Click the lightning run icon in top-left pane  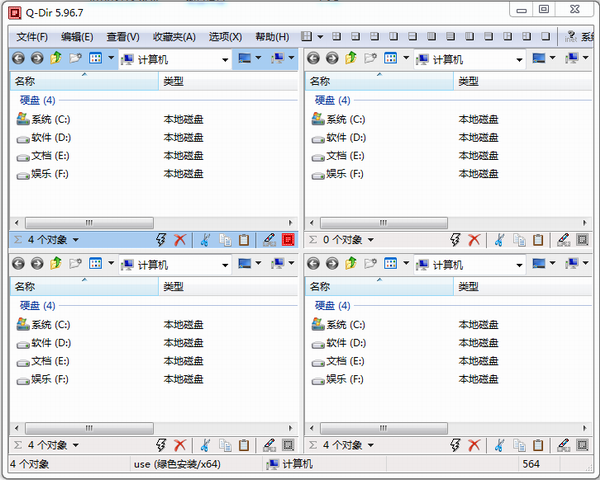pyautogui.click(x=161, y=240)
